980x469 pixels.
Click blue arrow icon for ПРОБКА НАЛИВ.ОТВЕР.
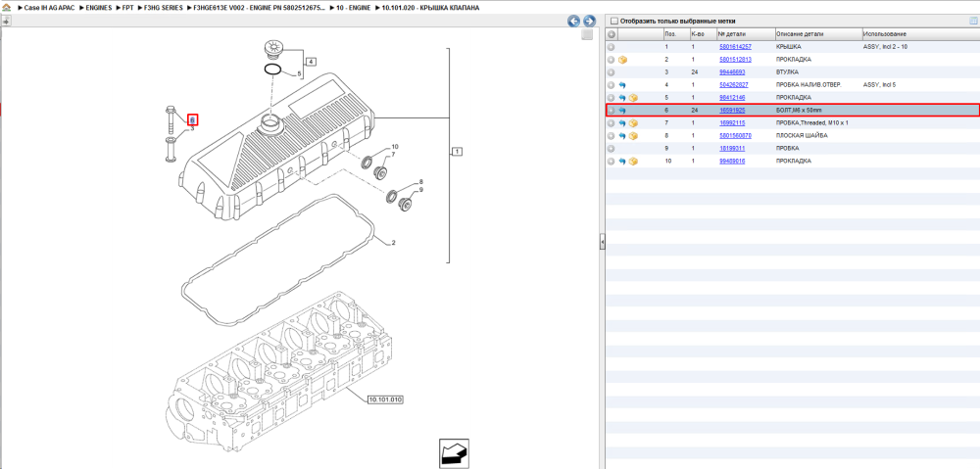coord(622,85)
